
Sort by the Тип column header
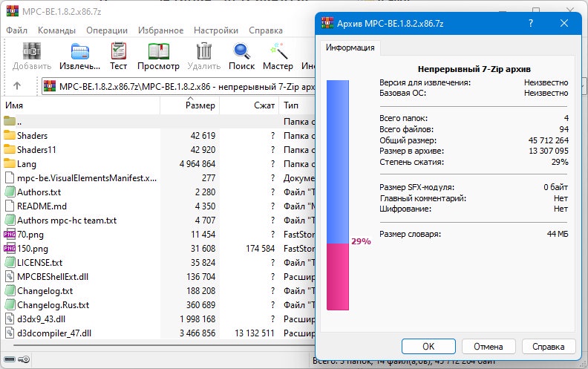pos(297,105)
